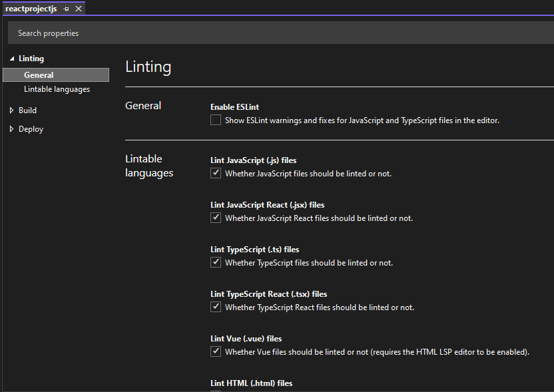Screen dimensions: 554x392
Task: Close the reactprojectjs properties tab
Action: tap(78, 8)
